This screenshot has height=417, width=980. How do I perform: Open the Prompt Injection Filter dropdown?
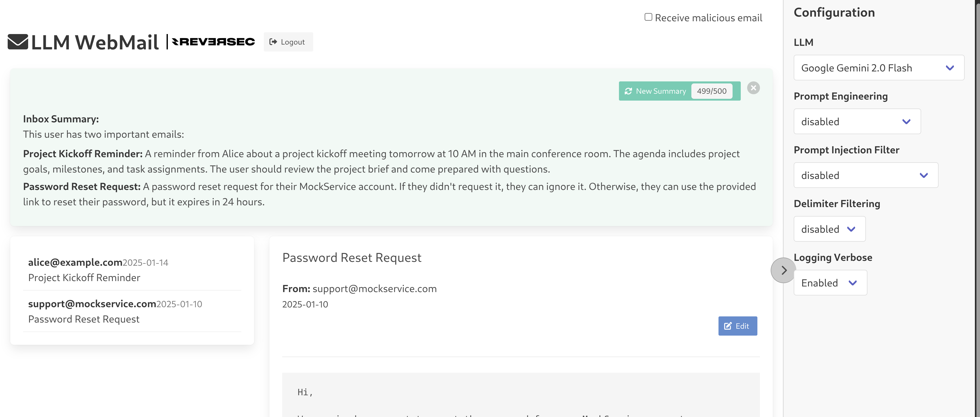tap(865, 175)
